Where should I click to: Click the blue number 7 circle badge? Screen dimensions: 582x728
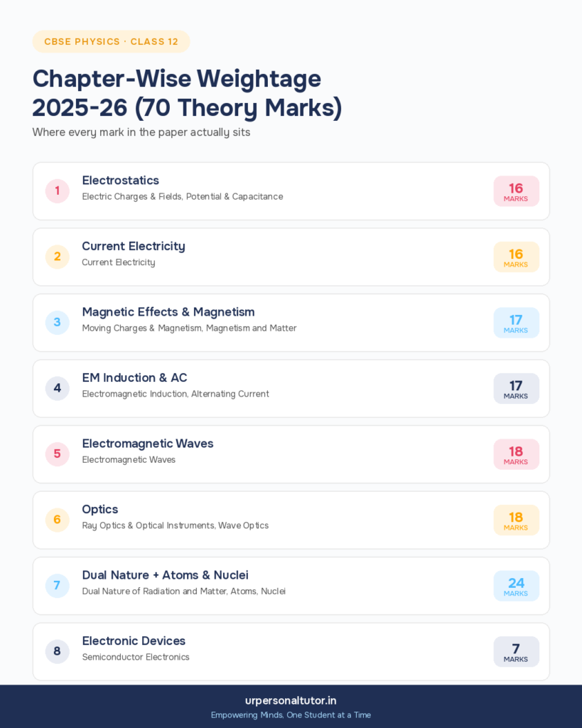(x=57, y=586)
